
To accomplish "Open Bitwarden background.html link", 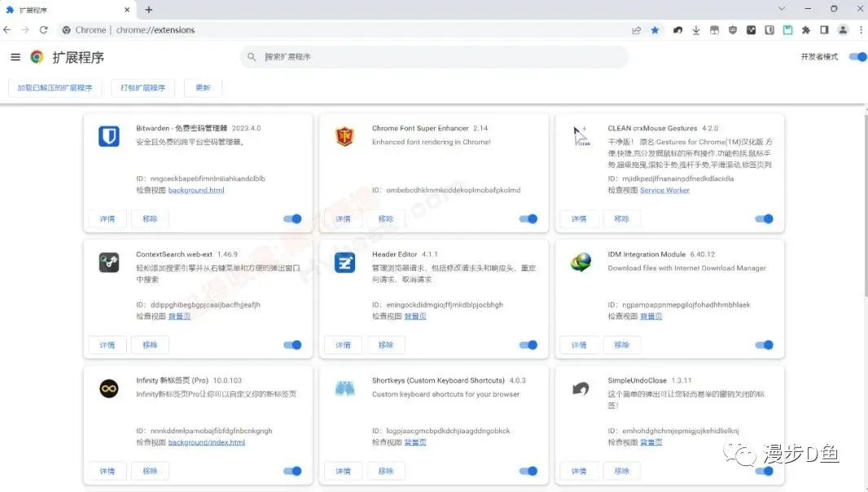I will pos(196,190).
